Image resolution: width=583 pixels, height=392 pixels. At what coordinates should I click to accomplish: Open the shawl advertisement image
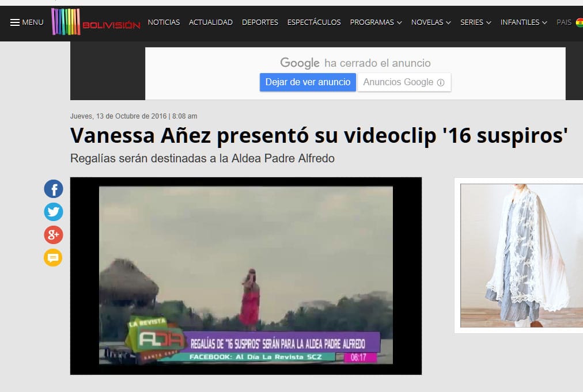522,256
